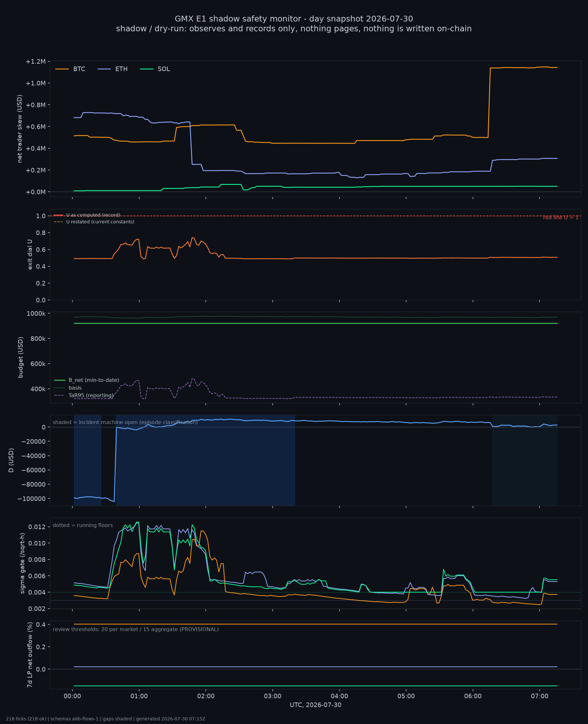Click the '+1.0M' tick label
This screenshot has width=588, height=724.
point(36,83)
